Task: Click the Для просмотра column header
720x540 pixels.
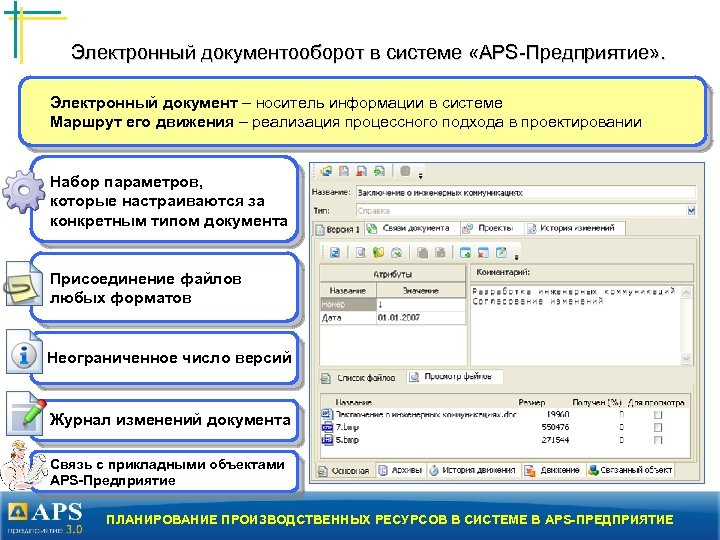Action: pyautogui.click(x=656, y=403)
